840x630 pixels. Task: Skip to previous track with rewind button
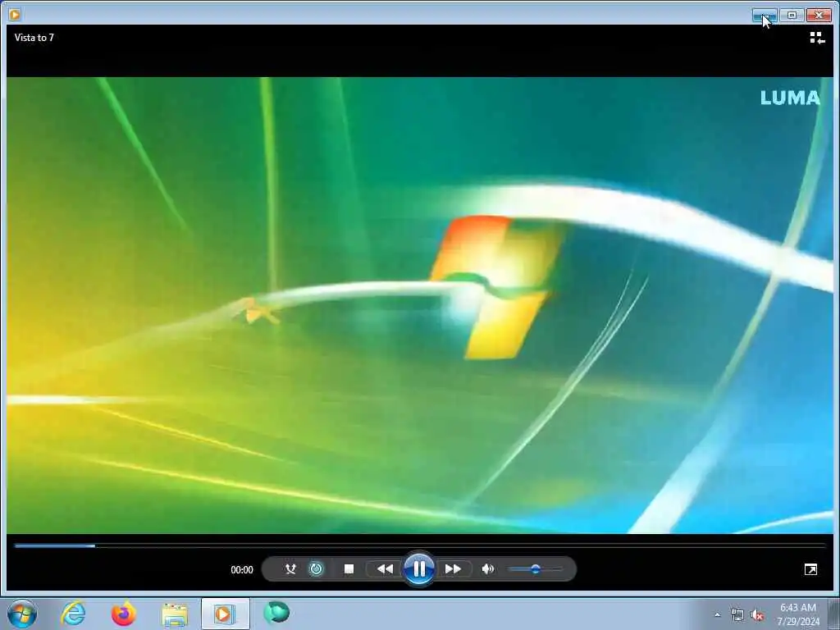click(x=385, y=569)
